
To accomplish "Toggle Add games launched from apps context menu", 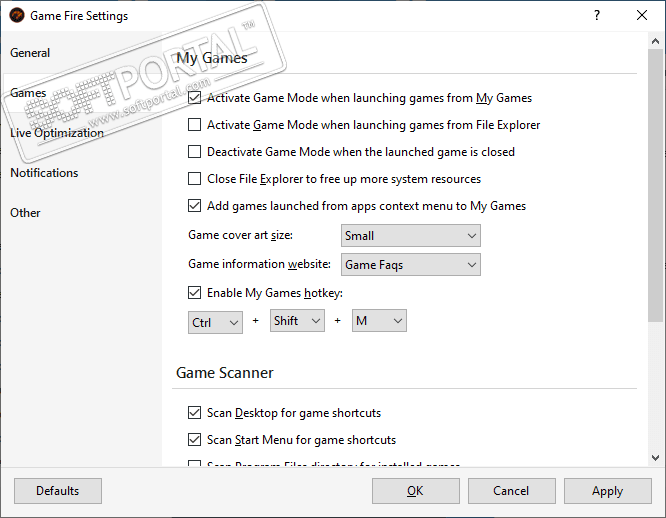I will tap(195, 206).
